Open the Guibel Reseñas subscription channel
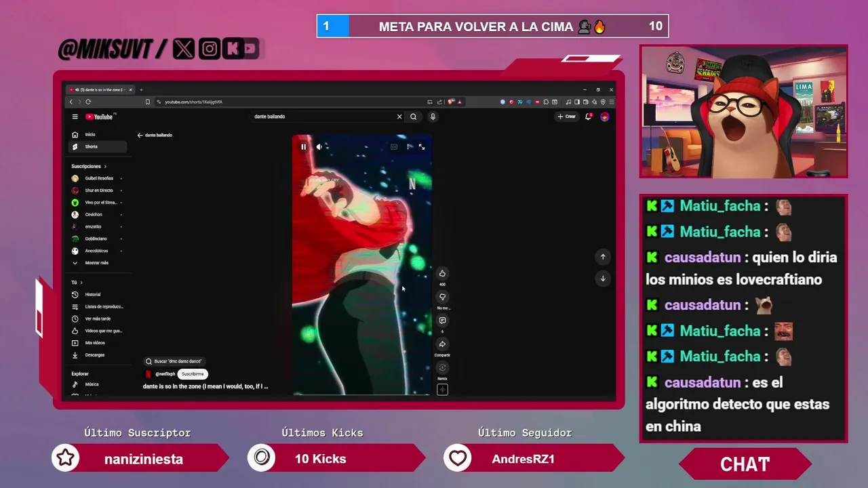 point(98,178)
